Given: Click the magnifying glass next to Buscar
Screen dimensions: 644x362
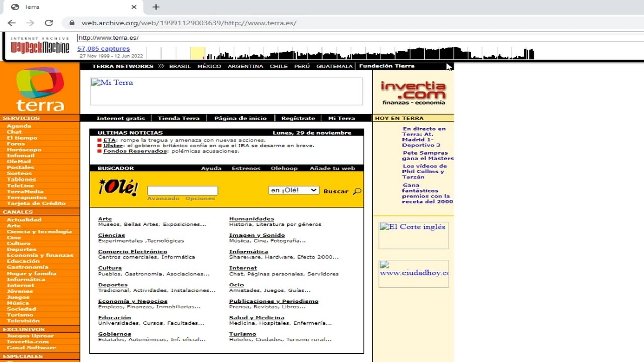Looking at the screenshot, I should coord(357,191).
